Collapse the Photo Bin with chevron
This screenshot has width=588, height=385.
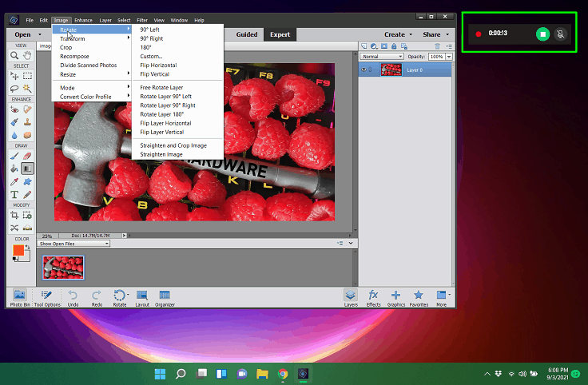pyautogui.click(x=351, y=244)
